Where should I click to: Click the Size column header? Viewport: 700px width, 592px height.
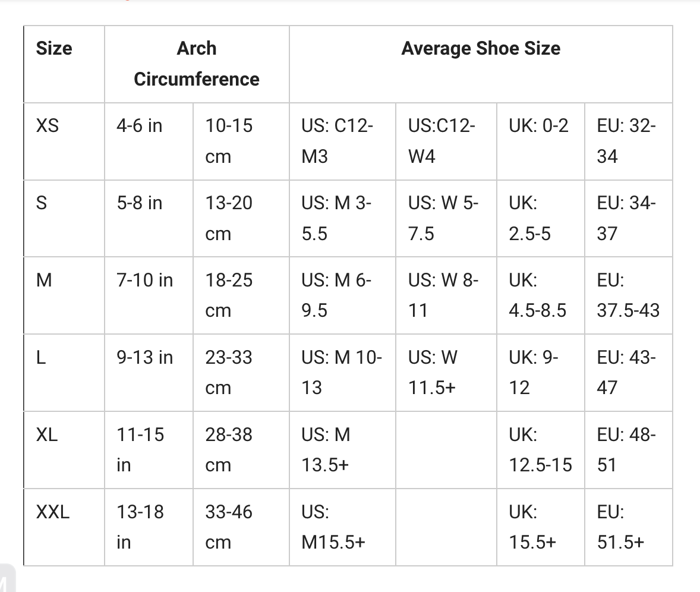[x=54, y=49]
